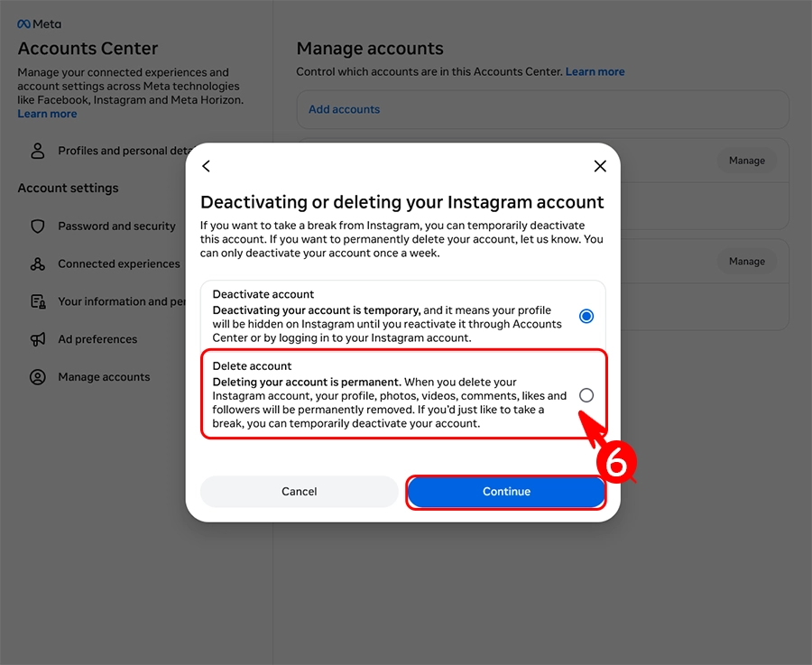The height and width of the screenshot is (665, 812).
Task: Click the back arrow in the dialog
Action: 206,166
